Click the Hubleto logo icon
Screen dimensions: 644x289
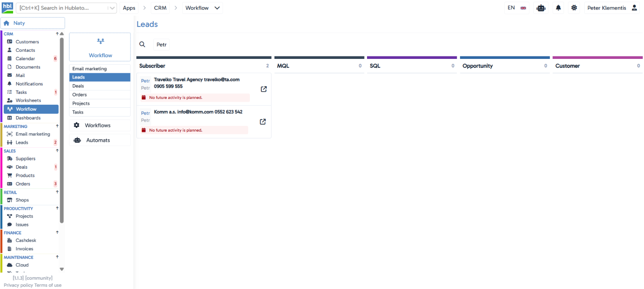(8, 8)
